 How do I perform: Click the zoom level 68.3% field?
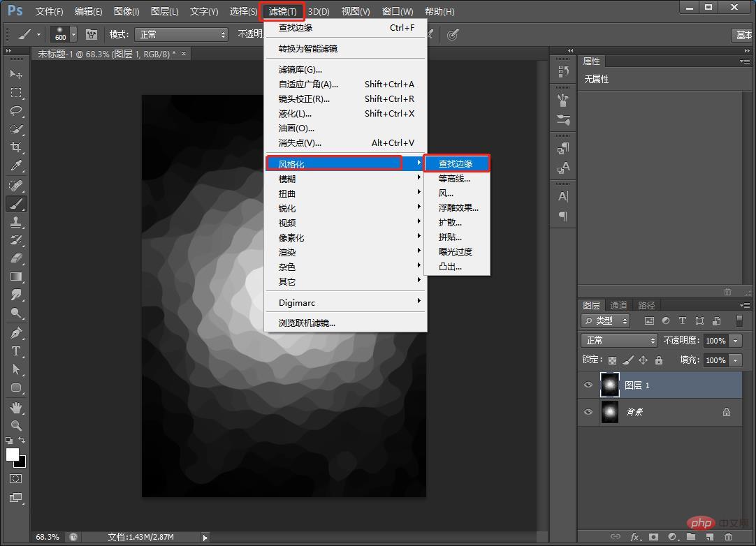(48, 537)
